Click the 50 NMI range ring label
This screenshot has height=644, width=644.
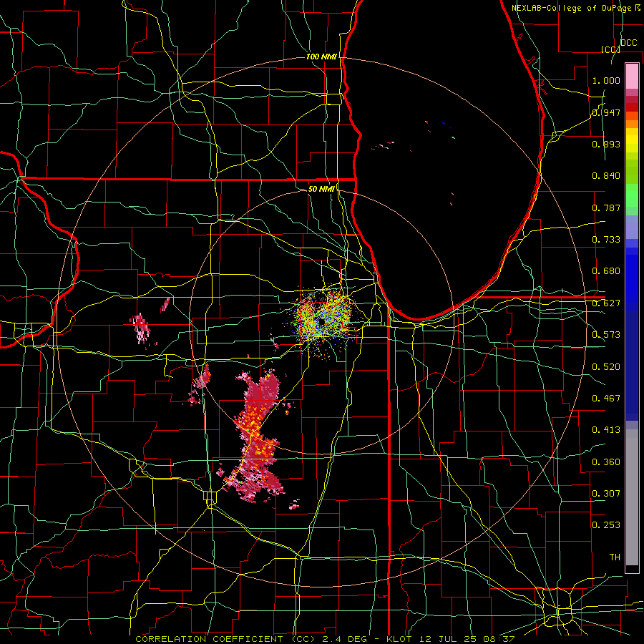[321, 189]
